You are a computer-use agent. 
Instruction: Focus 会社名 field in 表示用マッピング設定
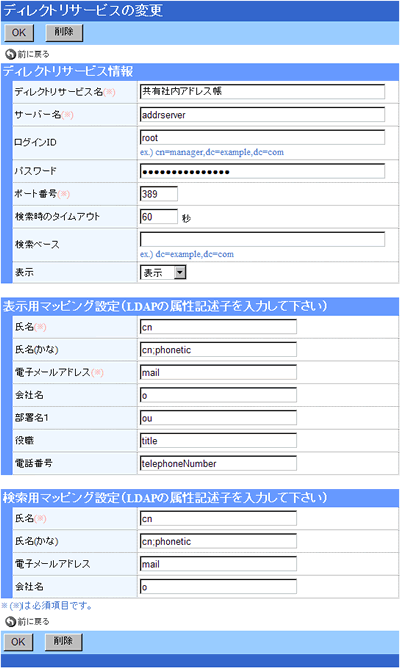coord(218,395)
